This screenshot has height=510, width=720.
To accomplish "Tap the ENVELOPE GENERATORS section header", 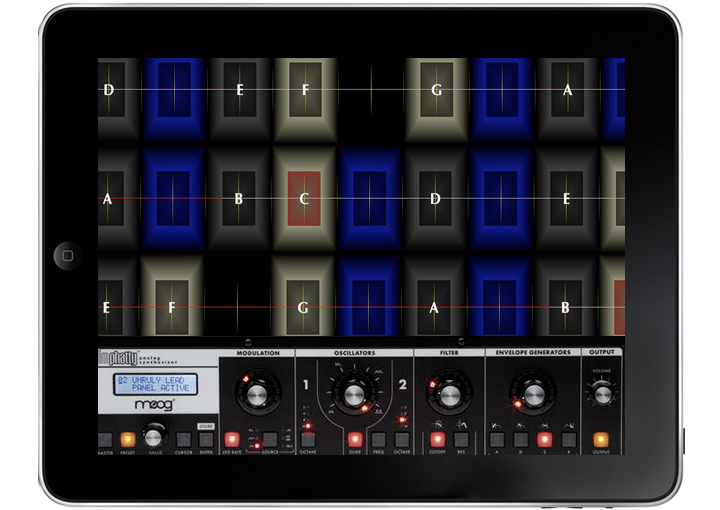I will 533,352.
